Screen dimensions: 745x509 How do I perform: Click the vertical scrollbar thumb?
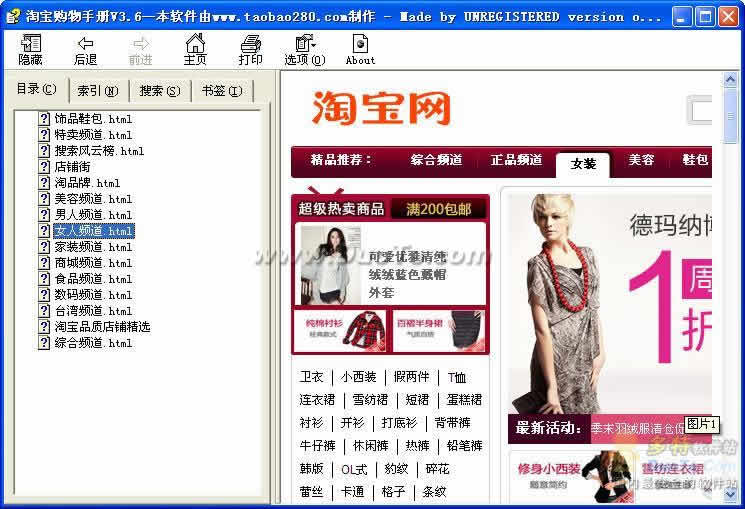730,115
